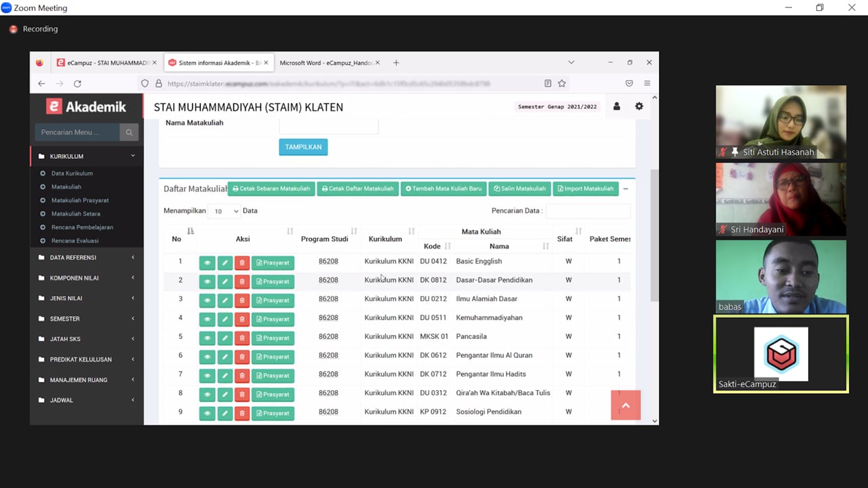Click Tambah Mata Kuliah Baru button
Image resolution: width=868 pixels, height=488 pixels.
click(443, 189)
